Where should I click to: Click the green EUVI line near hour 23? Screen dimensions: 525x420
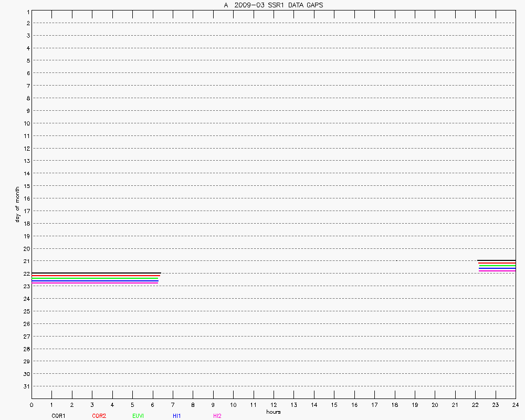point(497,266)
